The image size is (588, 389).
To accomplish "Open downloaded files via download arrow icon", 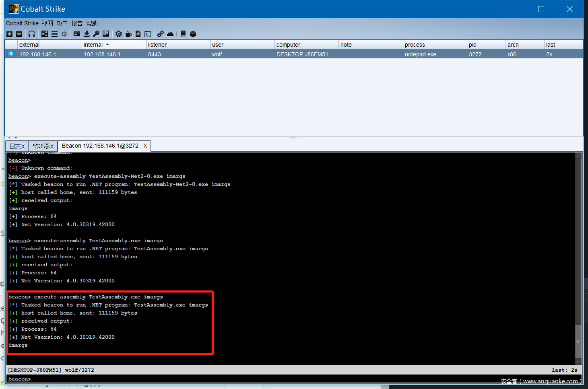I will tap(87, 34).
